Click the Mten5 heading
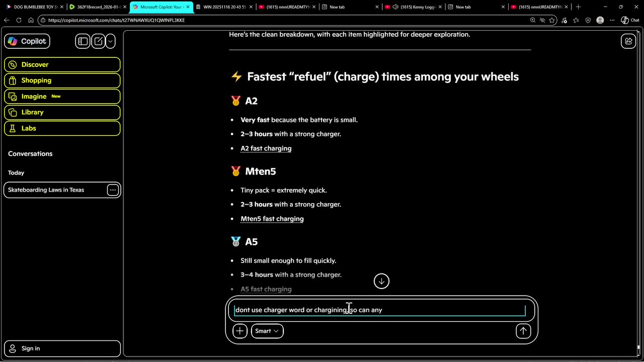This screenshot has height=362, width=644. click(x=260, y=171)
